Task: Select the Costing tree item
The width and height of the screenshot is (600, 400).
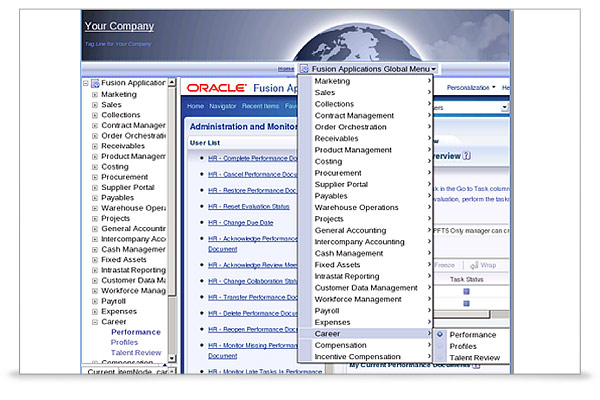Action: pyautogui.click(x=115, y=167)
